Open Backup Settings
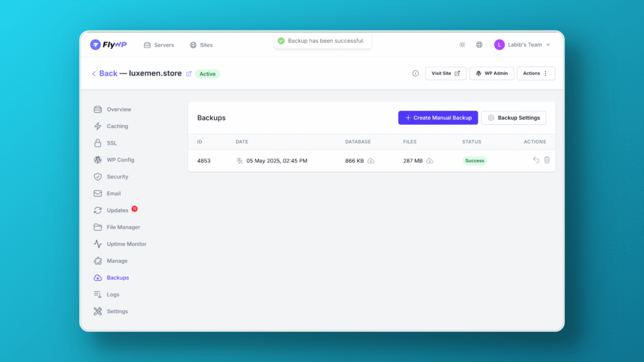Viewport: 644px width, 362px height. pyautogui.click(x=513, y=118)
